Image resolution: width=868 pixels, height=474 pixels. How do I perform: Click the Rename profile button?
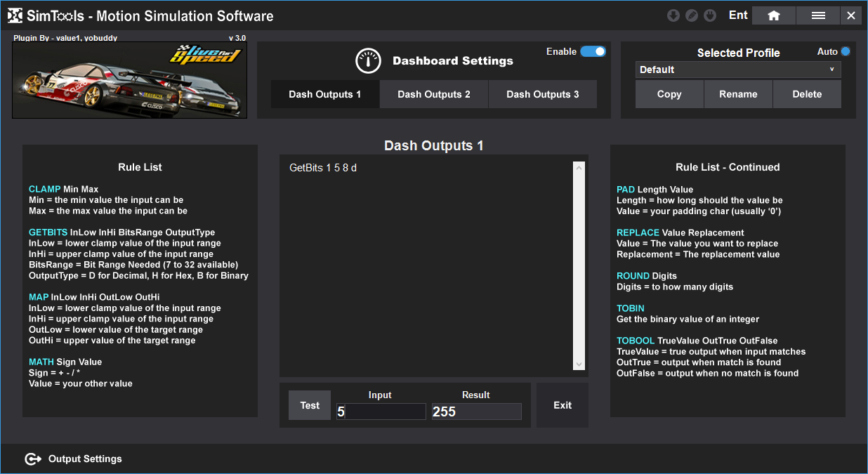tap(738, 94)
